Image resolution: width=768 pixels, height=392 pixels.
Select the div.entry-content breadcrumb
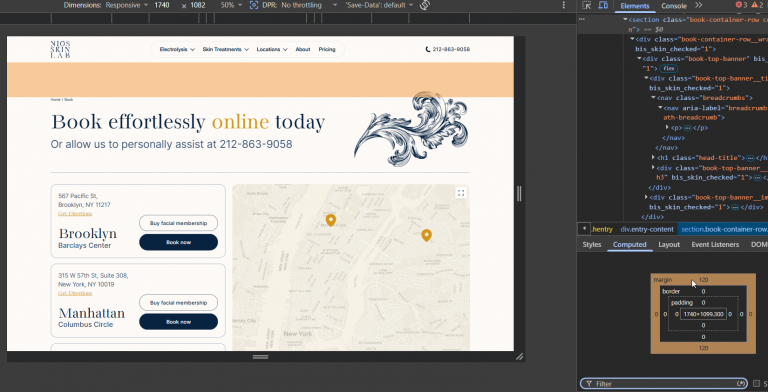[x=647, y=229]
